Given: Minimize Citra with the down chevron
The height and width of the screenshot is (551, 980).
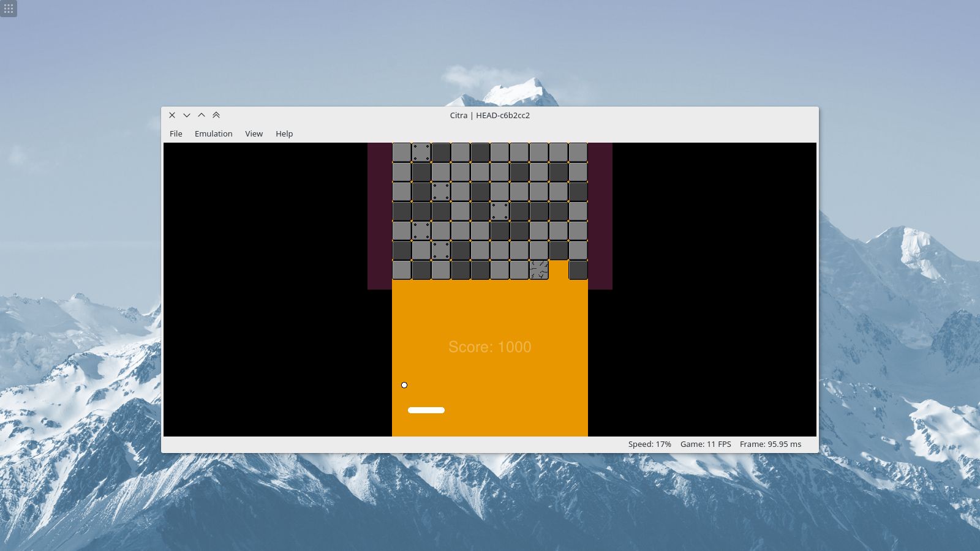Looking at the screenshot, I should [187, 115].
